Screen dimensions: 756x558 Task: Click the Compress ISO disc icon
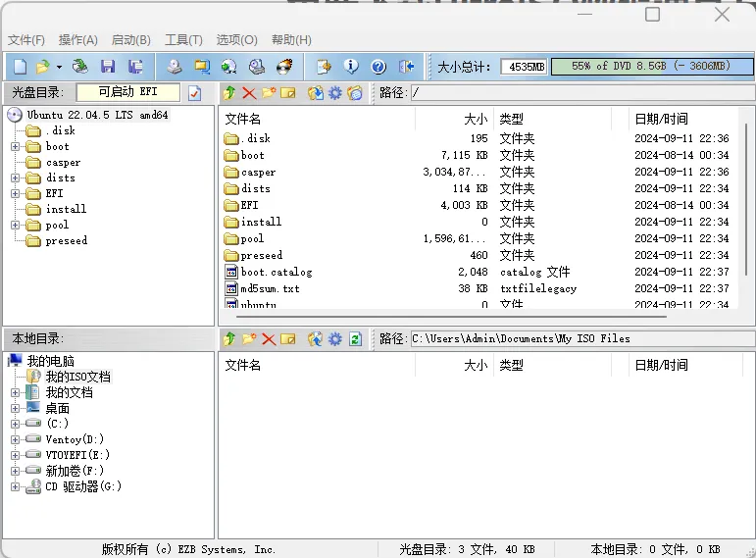coord(229,67)
